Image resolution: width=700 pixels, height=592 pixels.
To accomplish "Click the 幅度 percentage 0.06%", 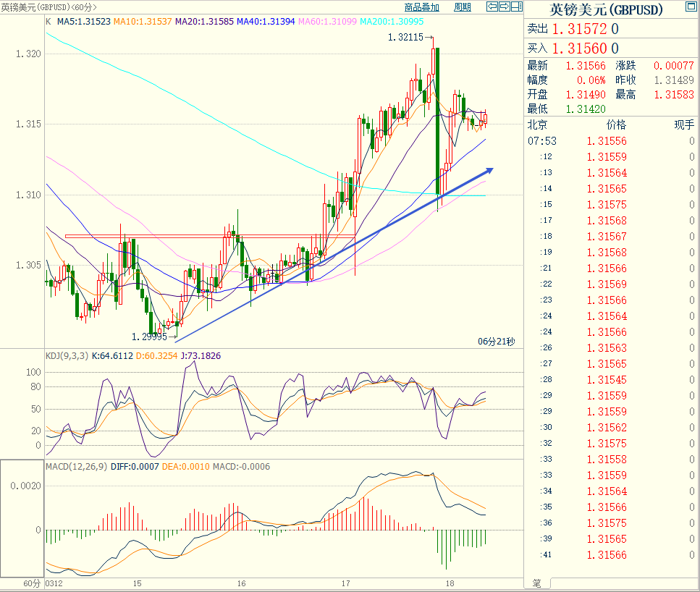I will click(591, 80).
